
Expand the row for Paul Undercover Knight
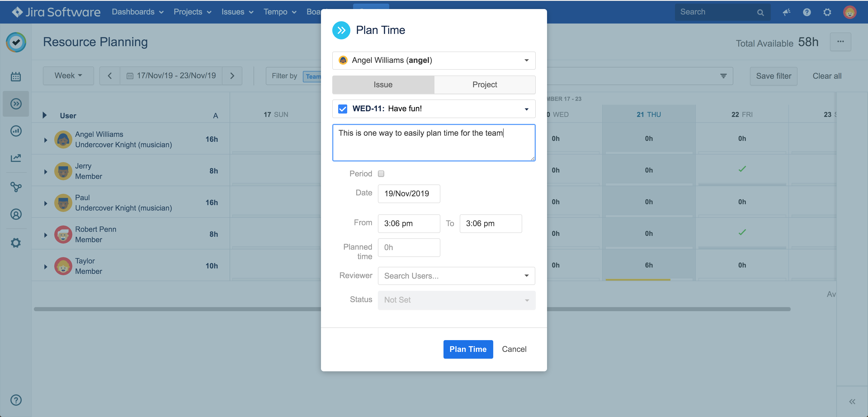point(46,203)
